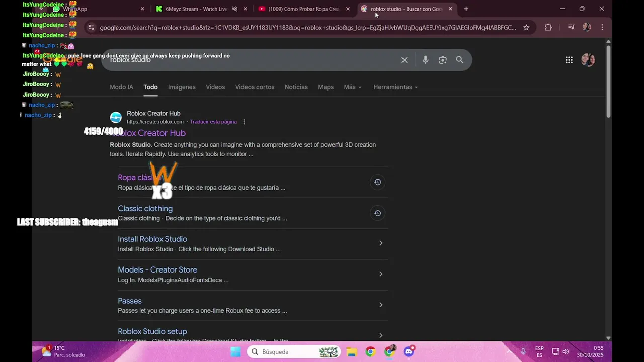Open the Classic clothing sitelink
This screenshot has width=644, height=362.
(145, 208)
